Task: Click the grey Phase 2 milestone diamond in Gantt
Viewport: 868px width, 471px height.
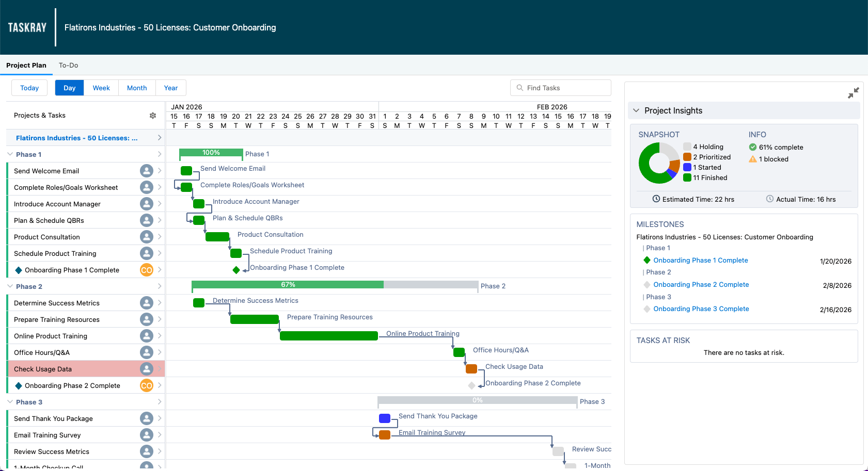Action: [x=471, y=385]
